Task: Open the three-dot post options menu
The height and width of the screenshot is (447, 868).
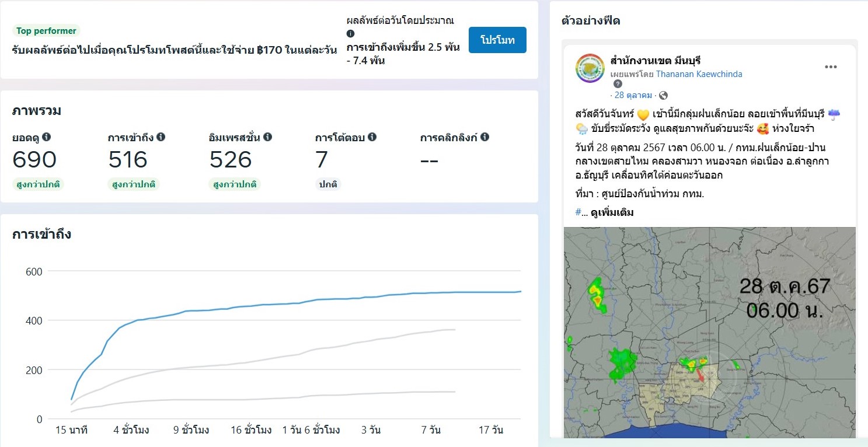Action: (x=831, y=67)
